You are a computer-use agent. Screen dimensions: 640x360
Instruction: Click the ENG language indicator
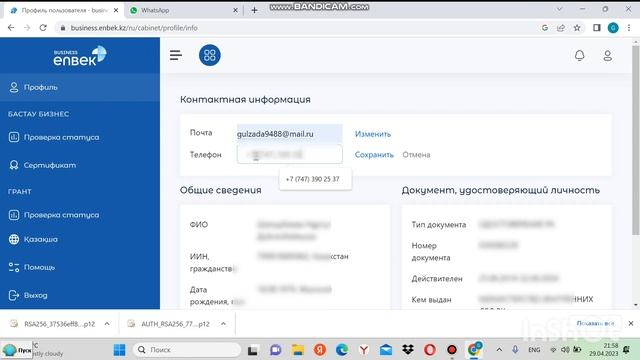click(x=534, y=350)
